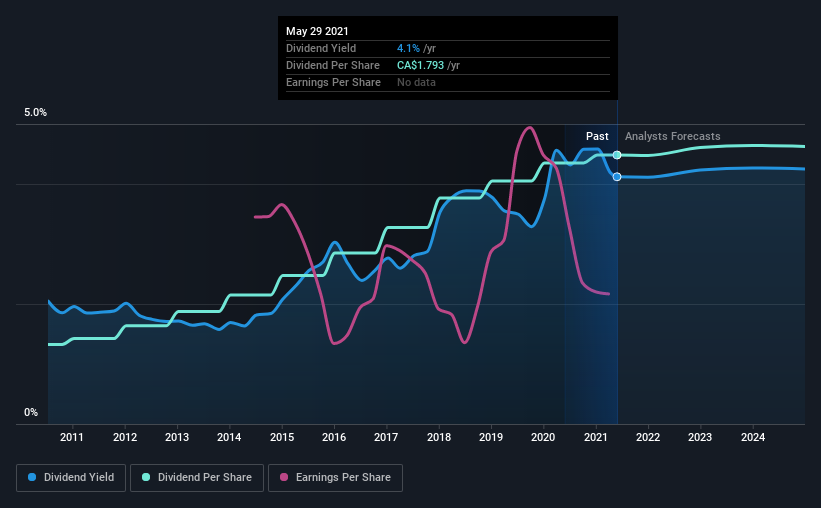This screenshot has width=821, height=508.
Task: Click the 2015 x-axis label
Action: 282,437
